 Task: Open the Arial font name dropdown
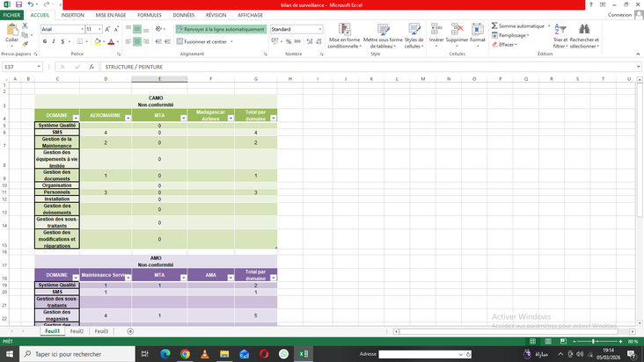coord(82,29)
